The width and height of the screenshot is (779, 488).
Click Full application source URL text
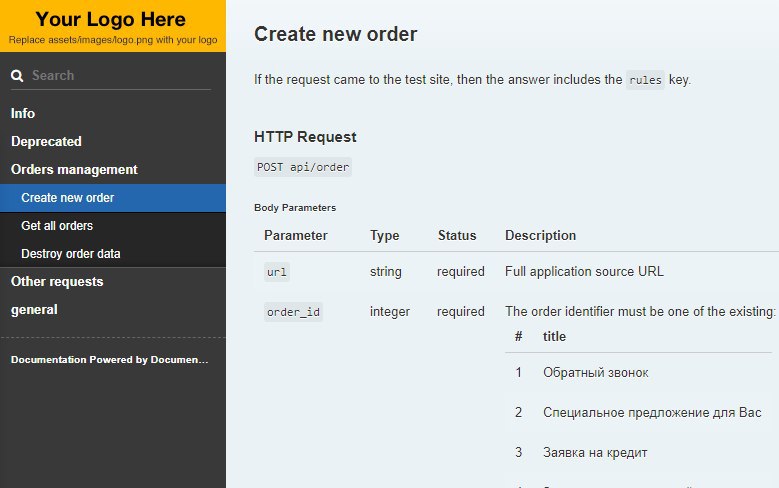click(584, 271)
